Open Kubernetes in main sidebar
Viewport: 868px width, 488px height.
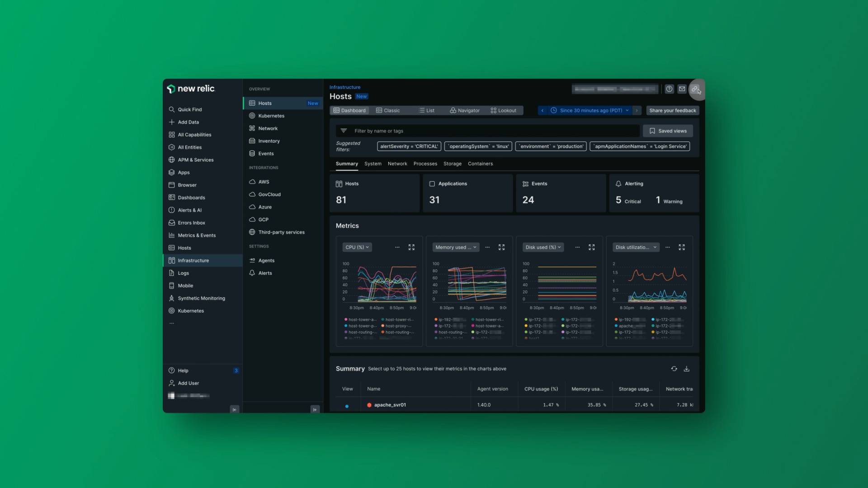pyautogui.click(x=191, y=311)
